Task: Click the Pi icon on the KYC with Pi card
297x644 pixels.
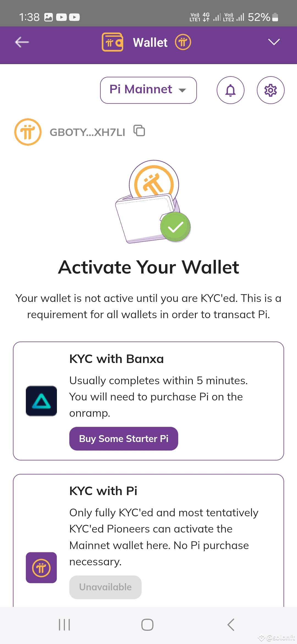Action: (x=41, y=567)
